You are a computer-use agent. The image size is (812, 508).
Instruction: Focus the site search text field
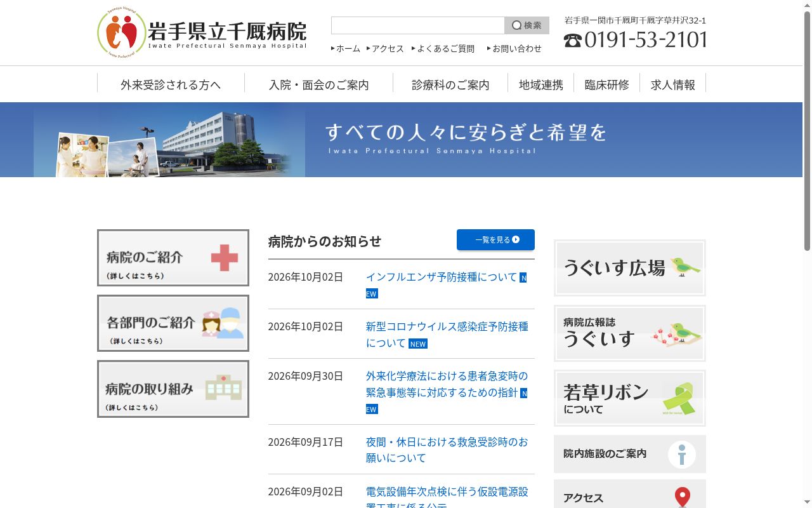[x=417, y=25]
